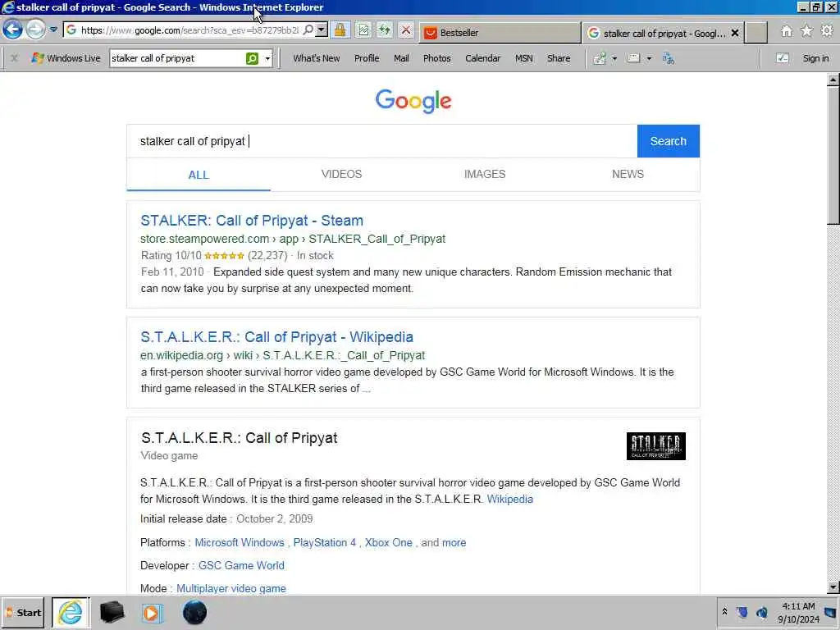The image size is (840, 630).
Task: Close the stalker call of pripyat tab
Action: point(735,33)
